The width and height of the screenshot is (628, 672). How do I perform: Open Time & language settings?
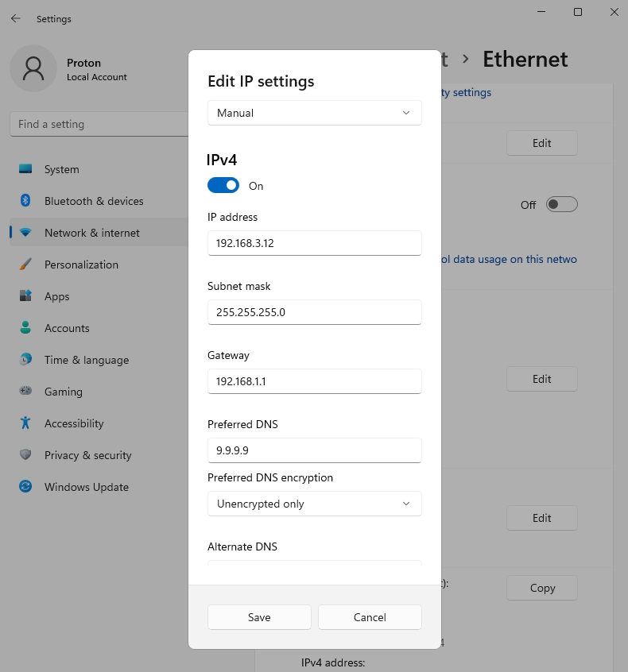(x=99, y=360)
